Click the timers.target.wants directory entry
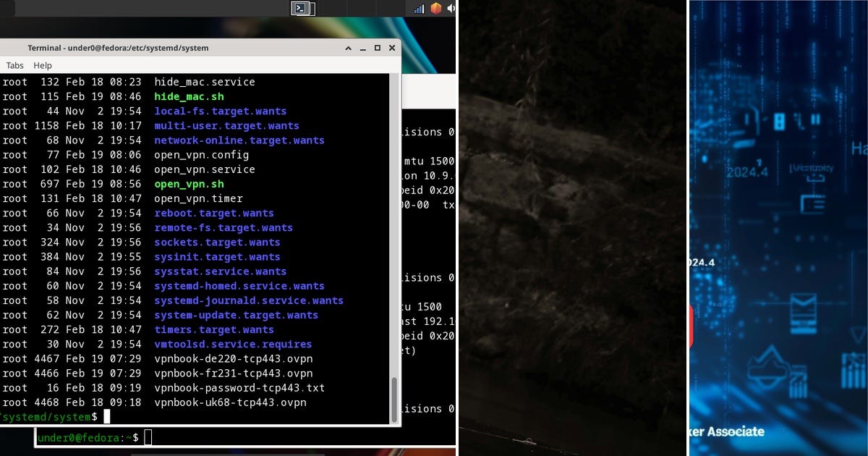 coord(214,329)
